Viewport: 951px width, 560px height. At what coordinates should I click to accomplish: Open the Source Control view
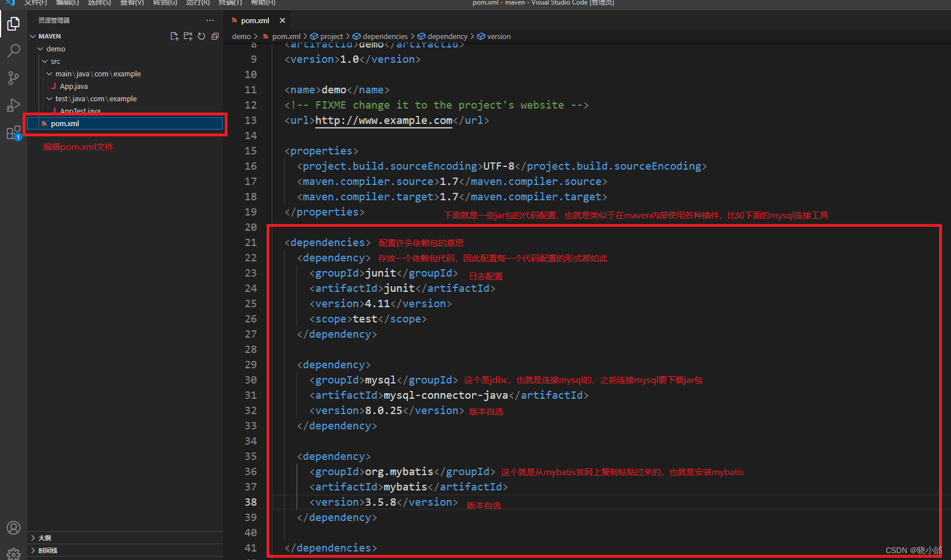[13, 78]
